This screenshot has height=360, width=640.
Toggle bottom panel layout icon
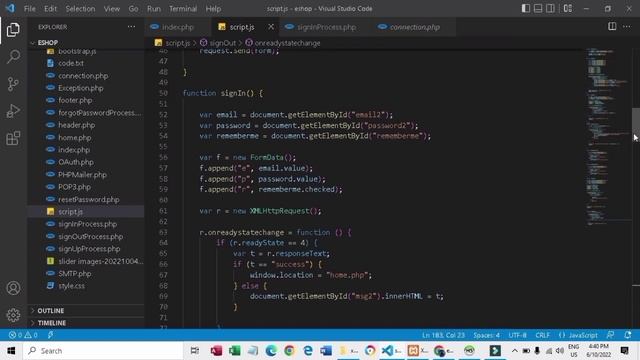(x=538, y=8)
